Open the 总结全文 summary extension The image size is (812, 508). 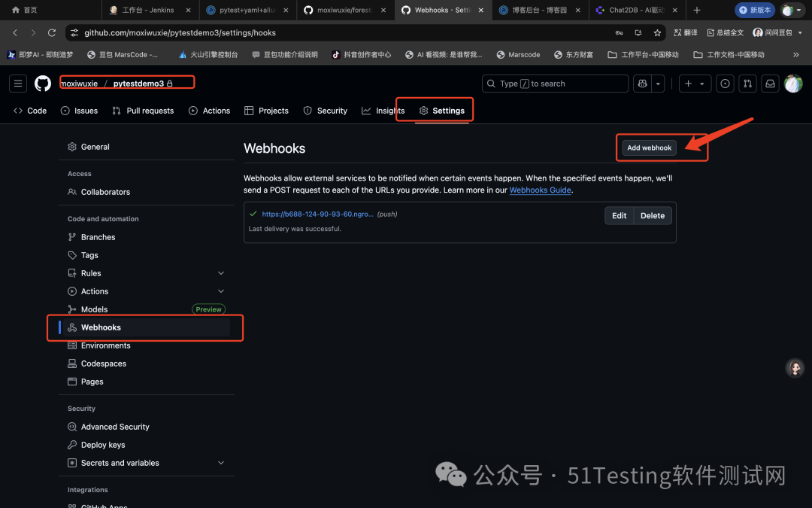tap(725, 32)
